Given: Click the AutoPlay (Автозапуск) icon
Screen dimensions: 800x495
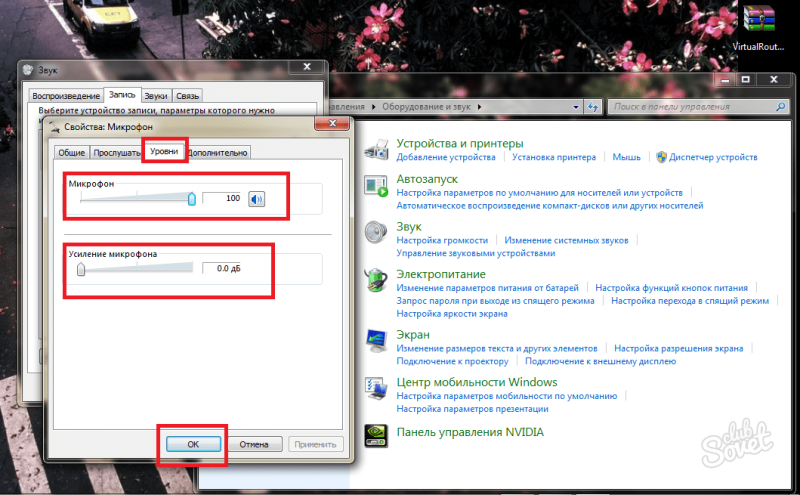Looking at the screenshot, I should (377, 186).
